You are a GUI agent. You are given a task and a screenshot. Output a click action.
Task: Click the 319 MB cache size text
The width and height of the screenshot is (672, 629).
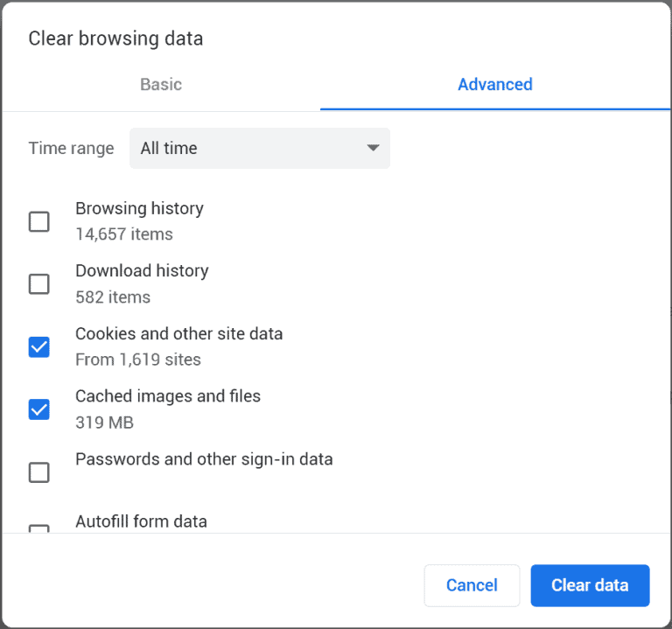click(x=104, y=423)
